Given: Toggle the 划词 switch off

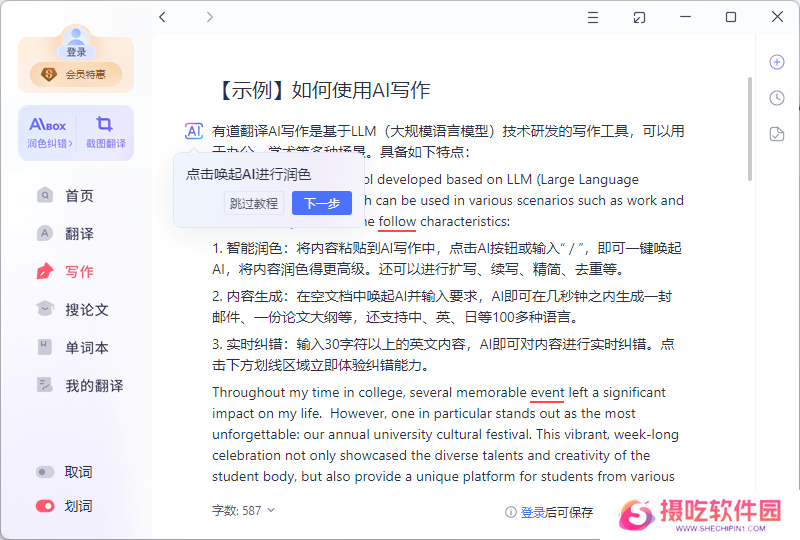Looking at the screenshot, I should 45,506.
